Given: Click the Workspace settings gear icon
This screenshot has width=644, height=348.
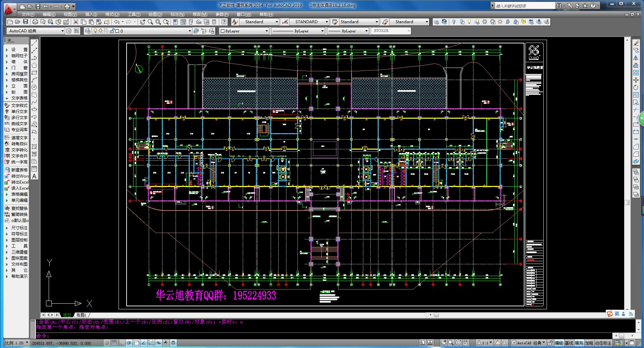Looking at the screenshot, I should 69,31.
